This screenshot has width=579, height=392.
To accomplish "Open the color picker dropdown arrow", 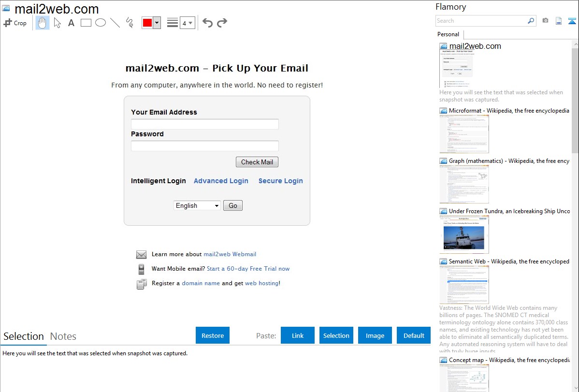I will coord(157,23).
